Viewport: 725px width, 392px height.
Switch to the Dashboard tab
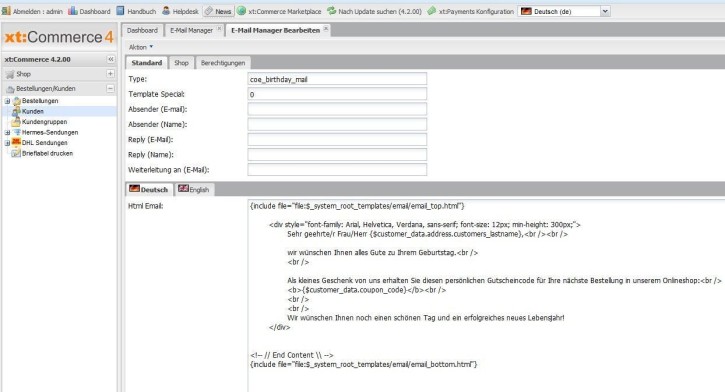(142, 30)
